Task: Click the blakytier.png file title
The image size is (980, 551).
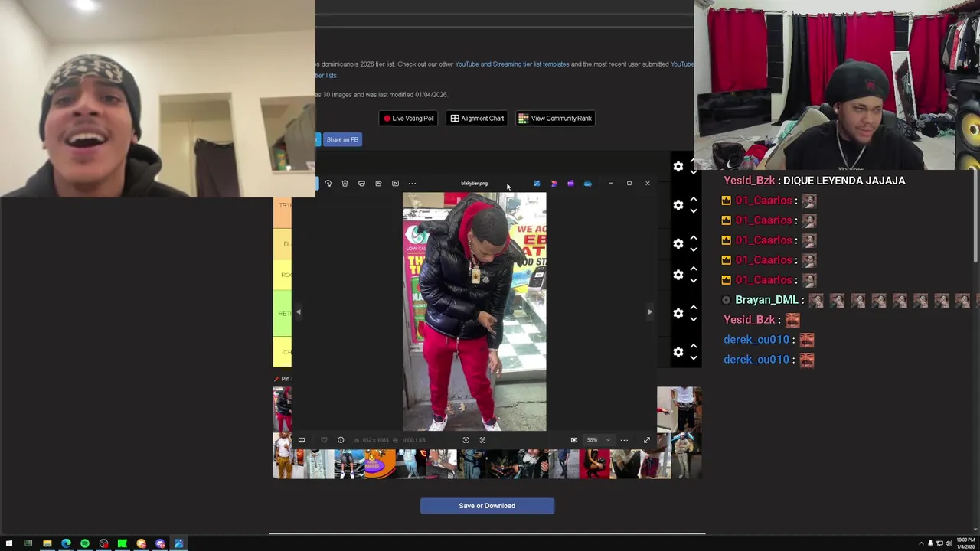Action: pos(474,184)
